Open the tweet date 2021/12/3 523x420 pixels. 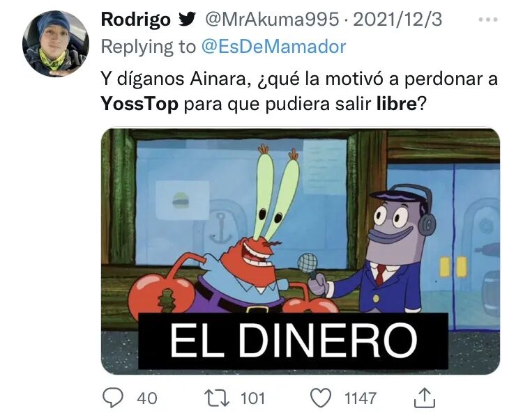397,20
